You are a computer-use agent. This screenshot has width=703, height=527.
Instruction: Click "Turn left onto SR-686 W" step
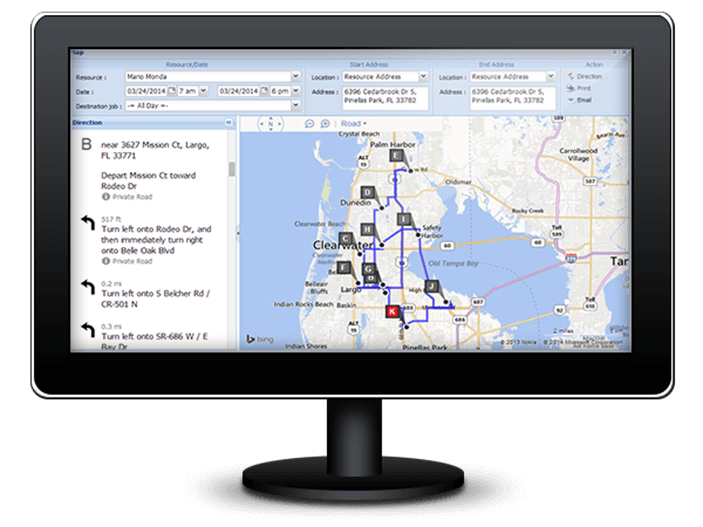tap(154, 341)
